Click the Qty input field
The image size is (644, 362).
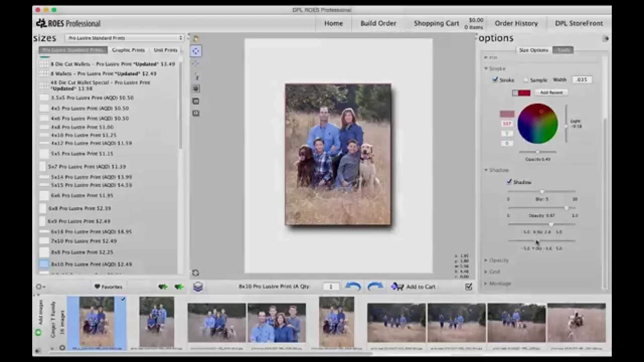click(331, 287)
